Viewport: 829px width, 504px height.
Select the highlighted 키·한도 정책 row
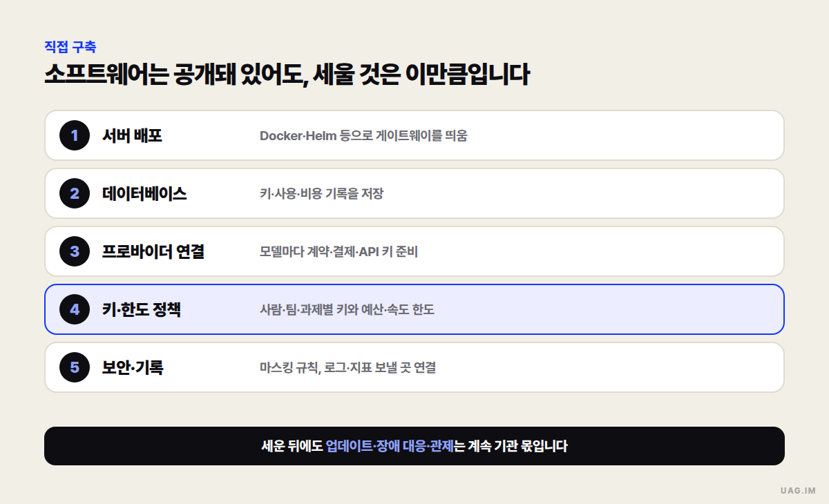click(x=414, y=309)
